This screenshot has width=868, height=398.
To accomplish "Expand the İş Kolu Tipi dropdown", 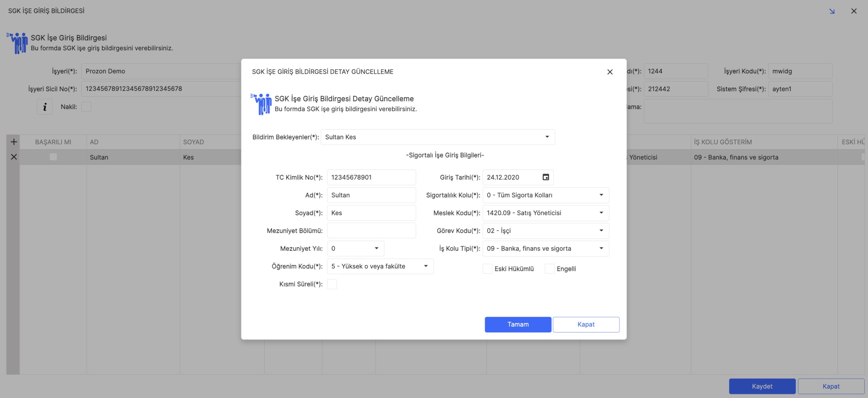I will click(601, 248).
